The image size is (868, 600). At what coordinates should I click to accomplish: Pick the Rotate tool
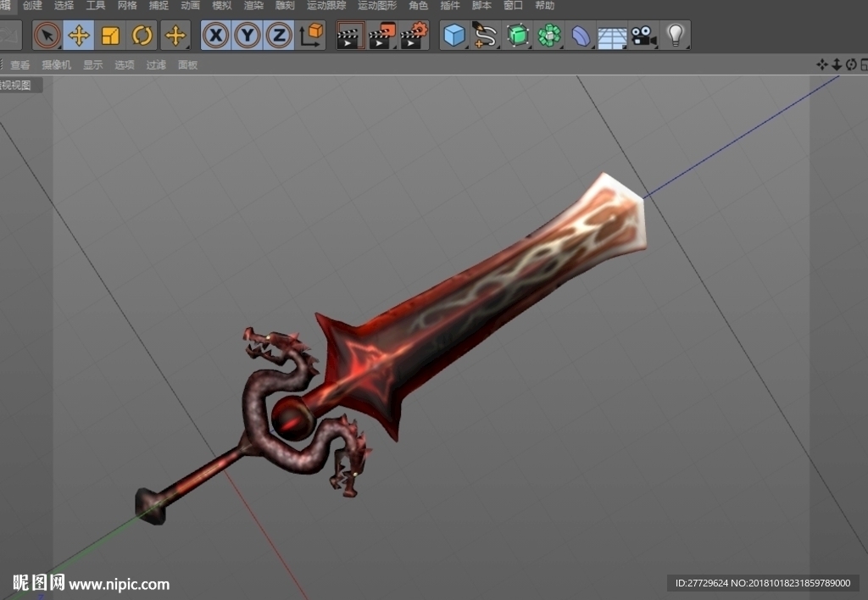pos(142,36)
